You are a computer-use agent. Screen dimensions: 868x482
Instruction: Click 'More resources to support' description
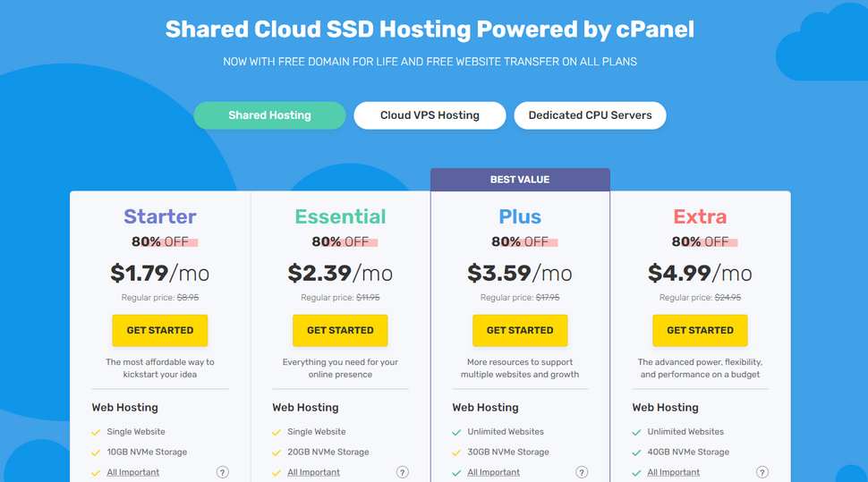pyautogui.click(x=520, y=368)
